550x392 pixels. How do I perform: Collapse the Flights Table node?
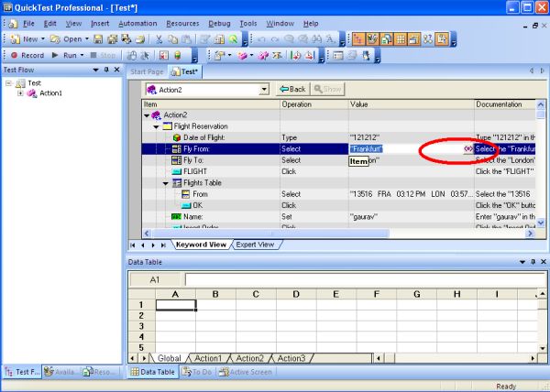(x=166, y=183)
